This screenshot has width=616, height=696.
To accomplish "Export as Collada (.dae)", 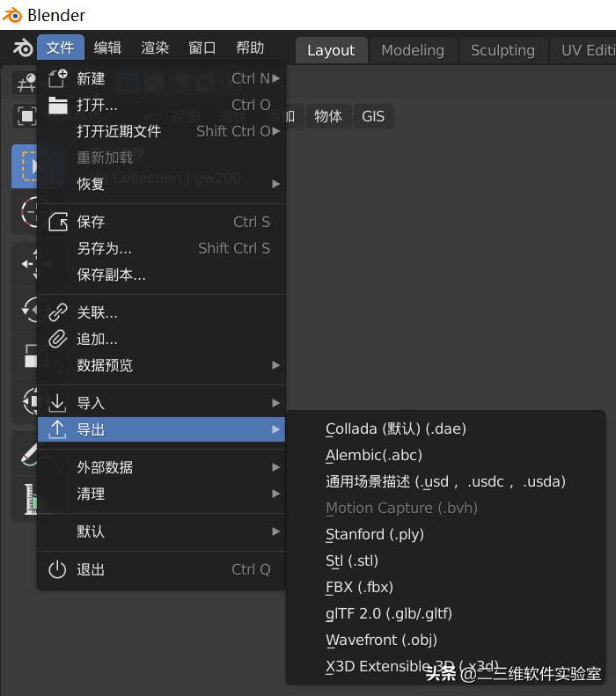I will [445, 429].
